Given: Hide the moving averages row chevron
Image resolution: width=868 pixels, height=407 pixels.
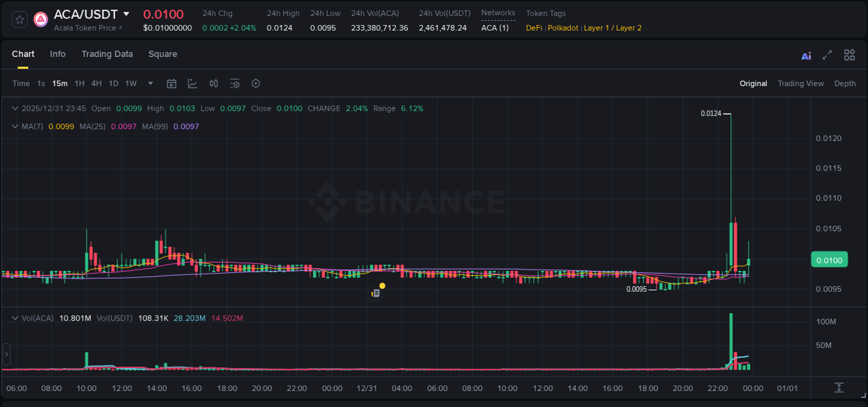Looking at the screenshot, I should (x=15, y=126).
